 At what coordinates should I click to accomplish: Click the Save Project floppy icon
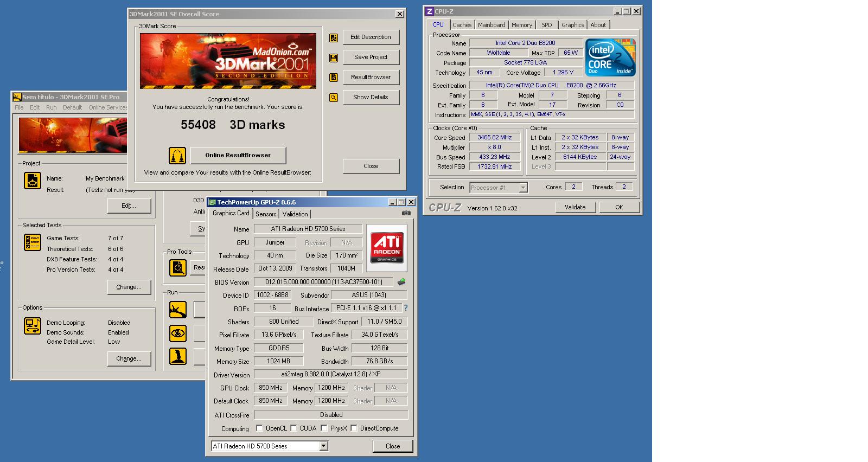coord(334,57)
